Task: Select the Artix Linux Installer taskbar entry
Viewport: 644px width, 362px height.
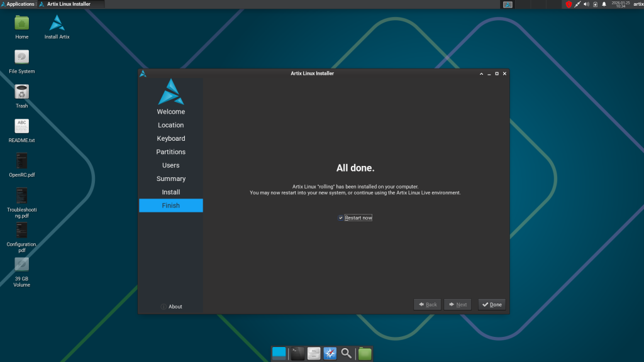Action: click(x=68, y=4)
